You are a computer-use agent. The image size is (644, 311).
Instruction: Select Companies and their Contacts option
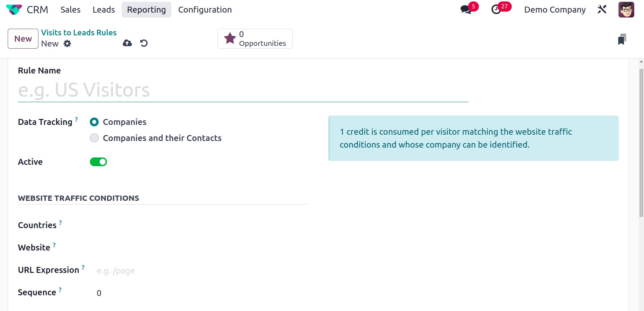click(x=94, y=138)
